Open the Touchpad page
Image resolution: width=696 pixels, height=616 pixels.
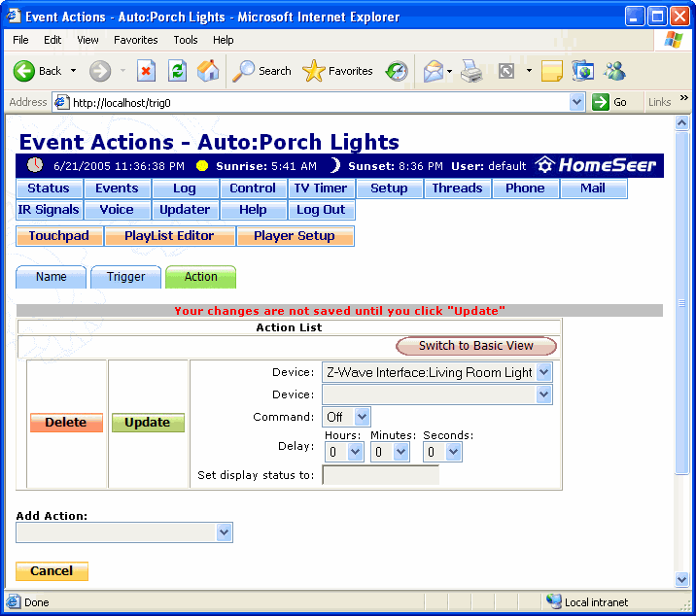pyautogui.click(x=59, y=236)
